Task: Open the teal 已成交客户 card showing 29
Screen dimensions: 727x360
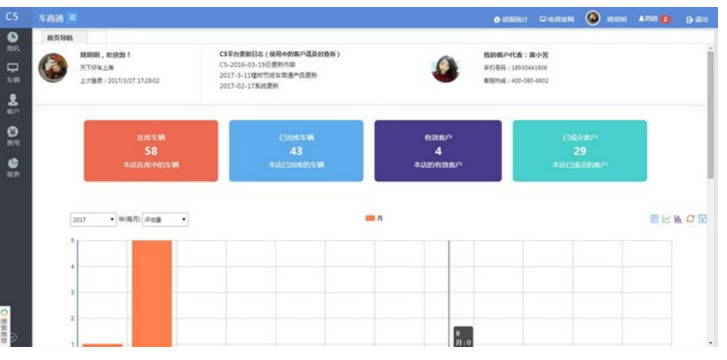Action: tap(580, 151)
